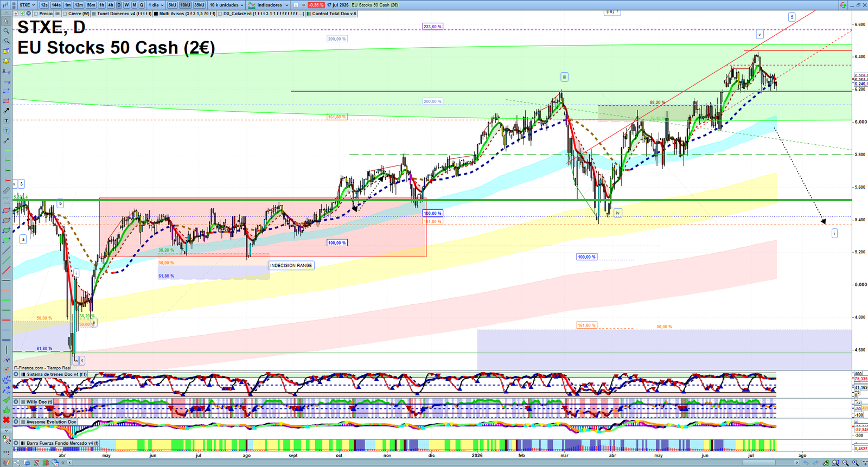Click the zoom in magnifier at bottom right
Image resolution: width=868 pixels, height=467 pixels.
pyautogui.click(x=856, y=463)
